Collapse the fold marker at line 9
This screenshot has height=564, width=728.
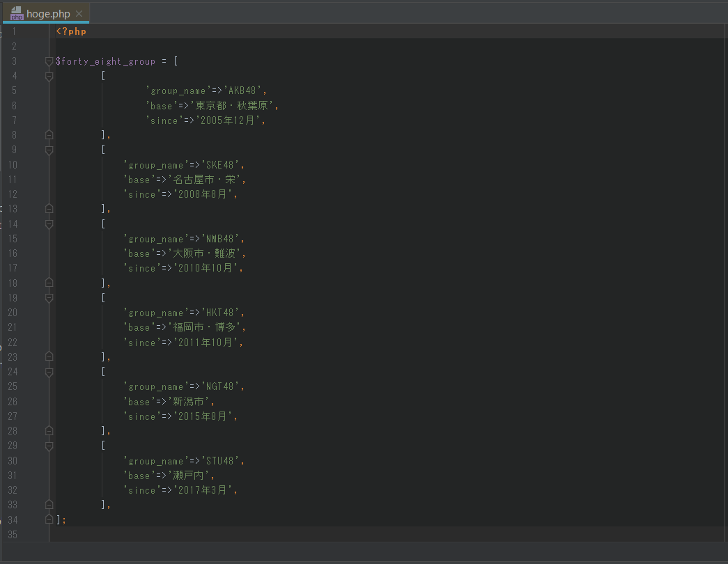point(49,150)
